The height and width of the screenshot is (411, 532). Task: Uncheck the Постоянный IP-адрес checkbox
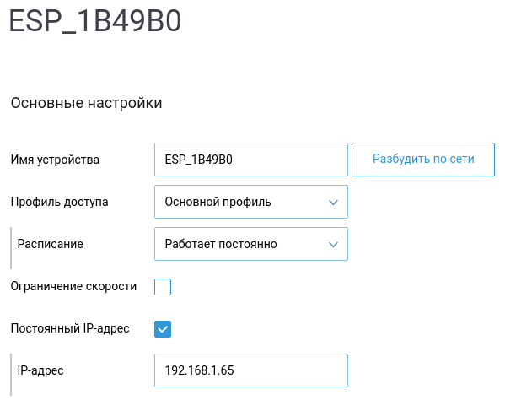163,328
